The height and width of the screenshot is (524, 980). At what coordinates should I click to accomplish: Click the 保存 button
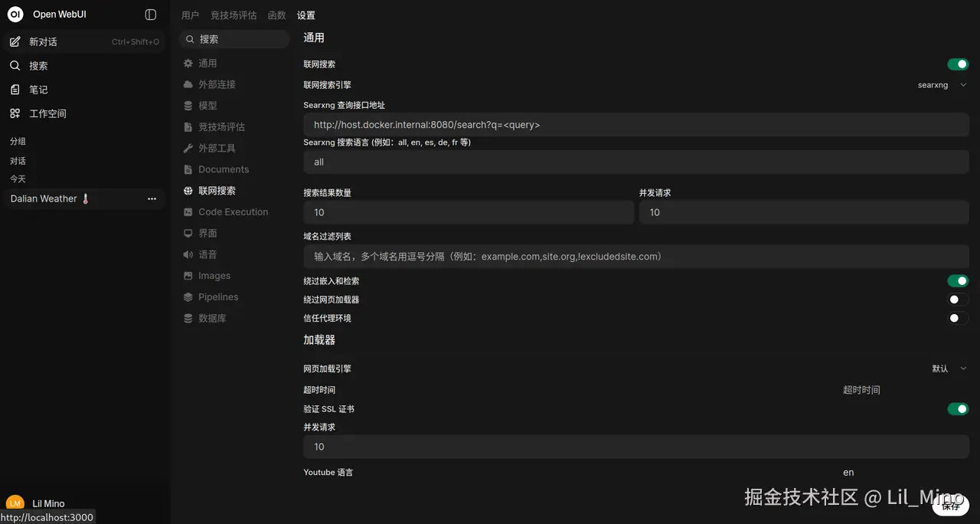click(x=950, y=506)
